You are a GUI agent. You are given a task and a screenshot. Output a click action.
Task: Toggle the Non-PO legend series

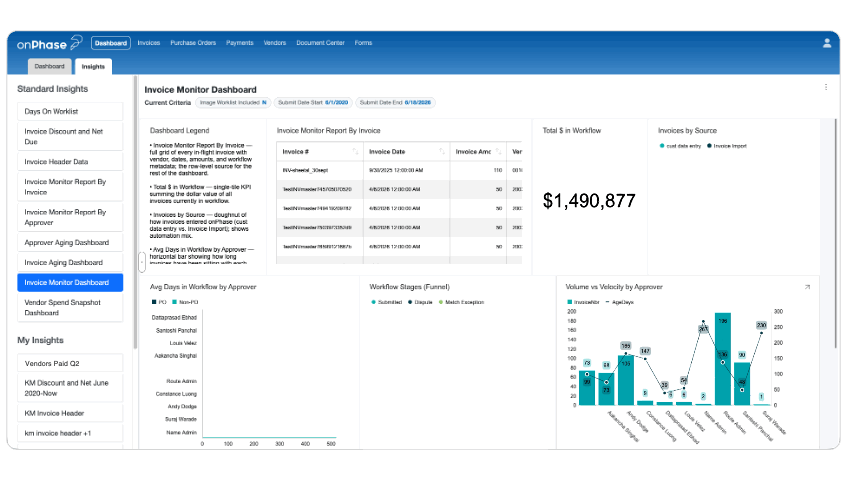[x=185, y=302]
